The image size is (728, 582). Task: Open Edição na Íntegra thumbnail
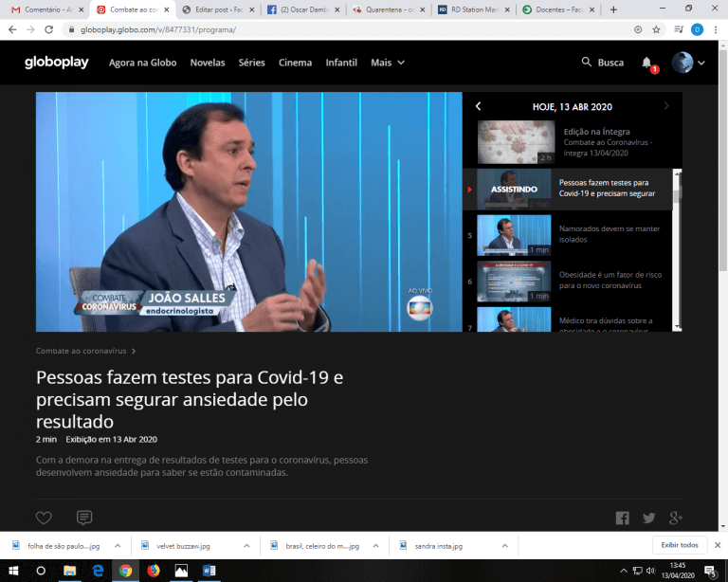(516, 142)
